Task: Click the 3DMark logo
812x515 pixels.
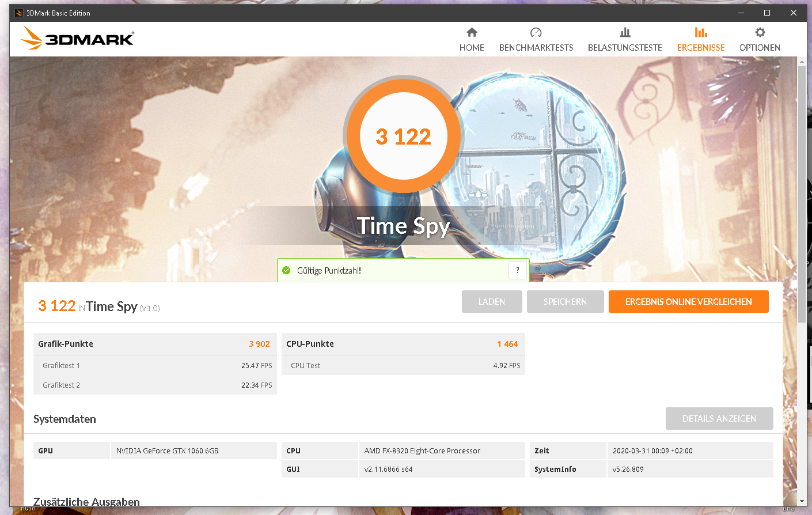Action: coord(77,38)
